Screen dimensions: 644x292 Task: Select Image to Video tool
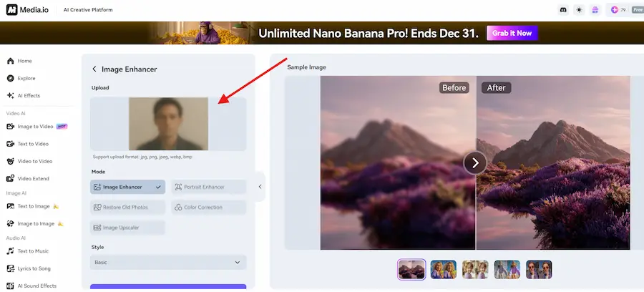35,127
